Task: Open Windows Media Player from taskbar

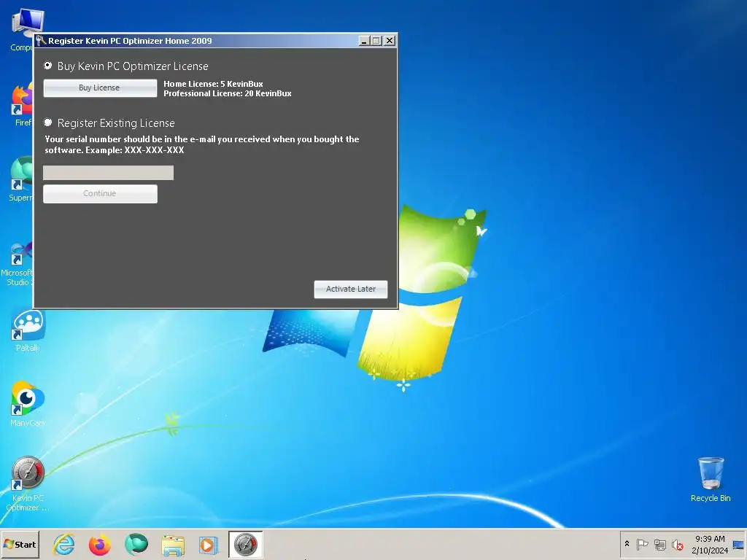Action: [209, 544]
